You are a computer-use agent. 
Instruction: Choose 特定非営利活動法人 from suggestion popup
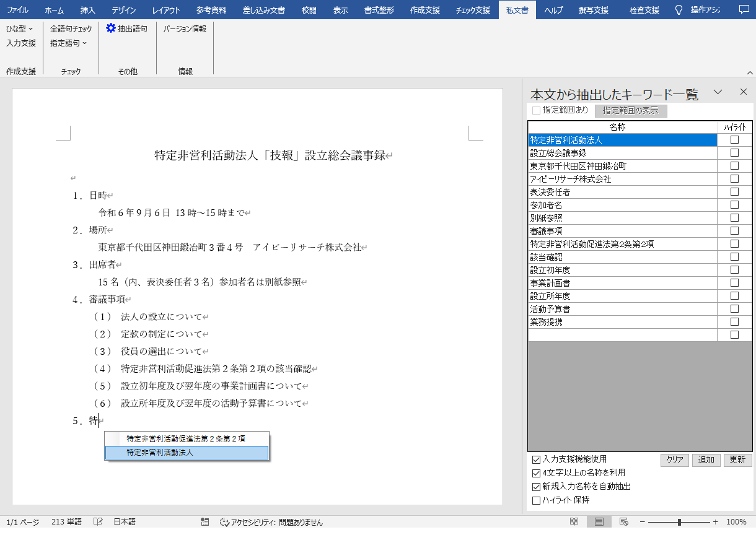pos(187,453)
